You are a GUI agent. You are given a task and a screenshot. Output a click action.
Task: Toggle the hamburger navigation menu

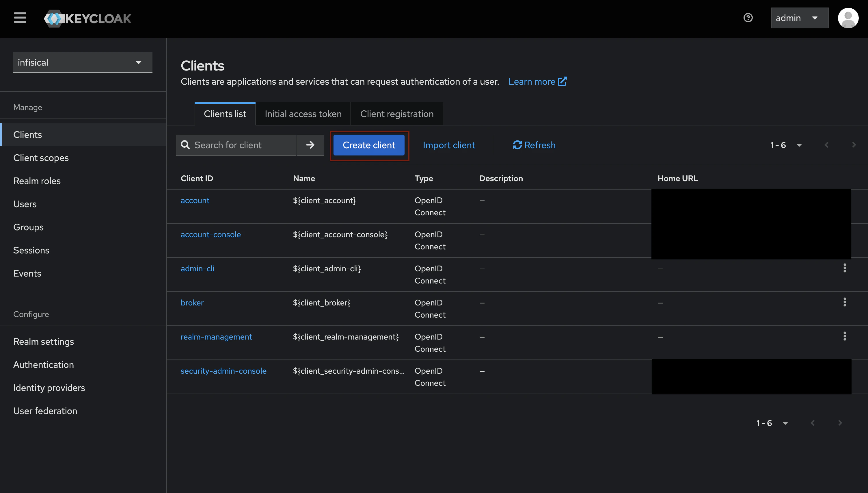click(20, 18)
